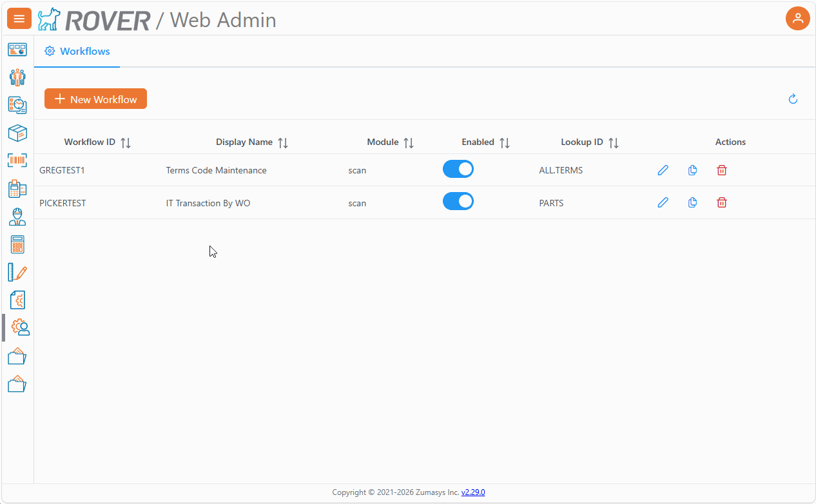Click the Actions column header

[x=730, y=142]
